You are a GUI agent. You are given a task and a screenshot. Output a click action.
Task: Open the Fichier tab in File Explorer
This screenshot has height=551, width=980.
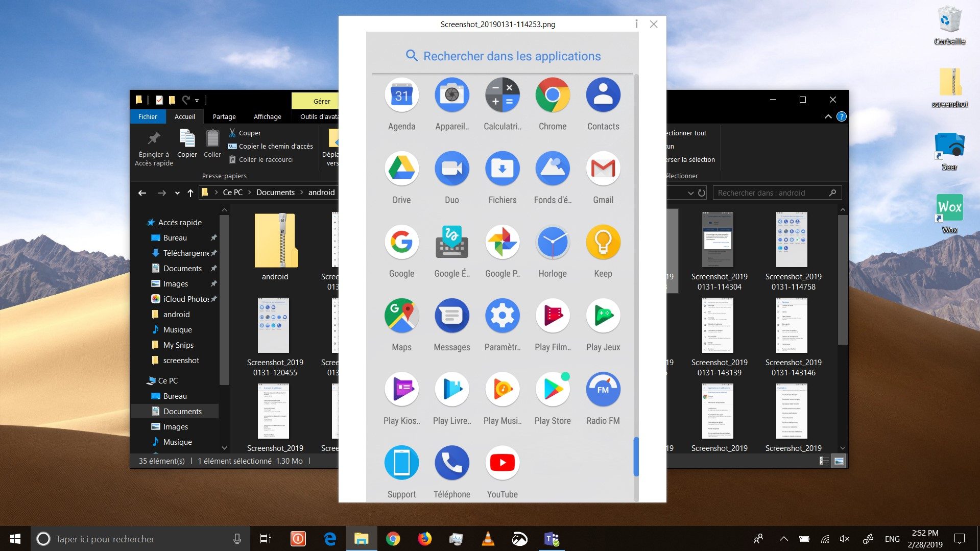point(148,116)
